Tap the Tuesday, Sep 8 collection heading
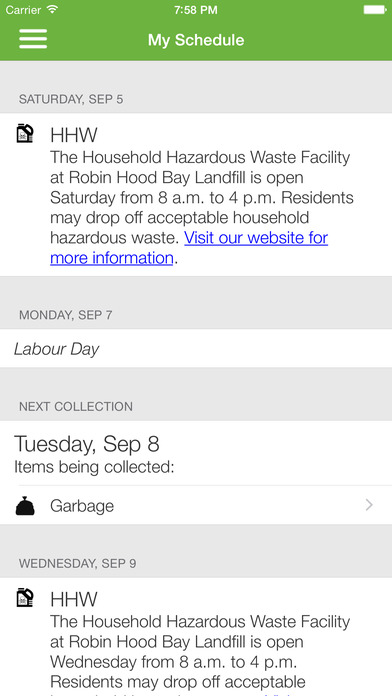The width and height of the screenshot is (392, 696). [87, 444]
